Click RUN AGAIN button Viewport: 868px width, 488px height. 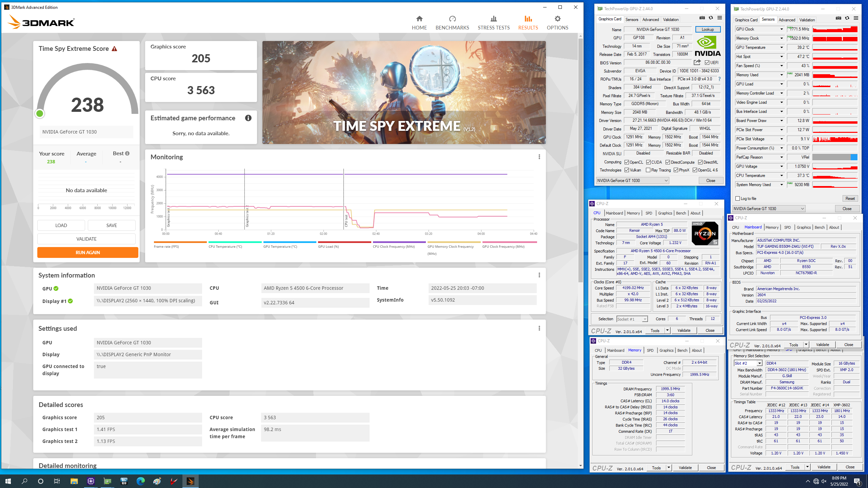(x=87, y=252)
